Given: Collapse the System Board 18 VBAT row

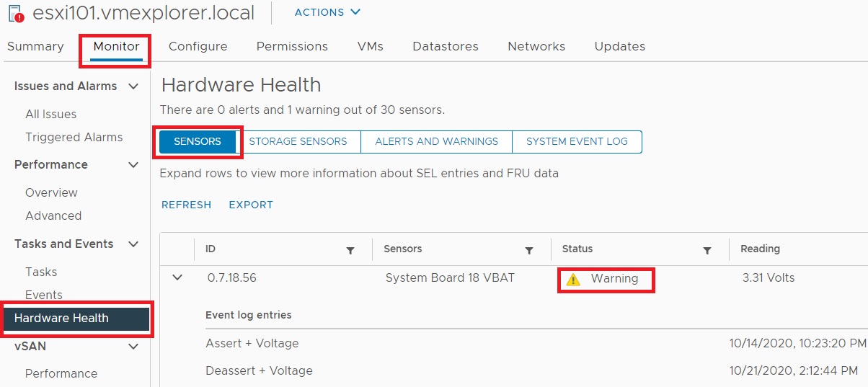Looking at the screenshot, I should [177, 278].
